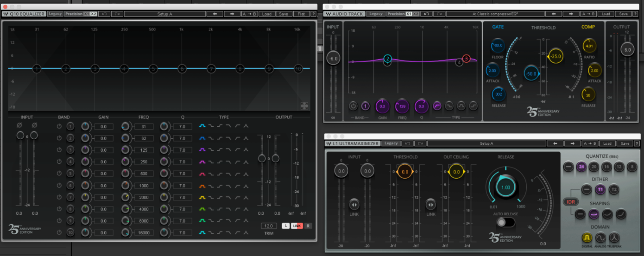644x256 pixels.
Task: Click Legacy button in Q10 Equalizer
Action: (x=55, y=14)
